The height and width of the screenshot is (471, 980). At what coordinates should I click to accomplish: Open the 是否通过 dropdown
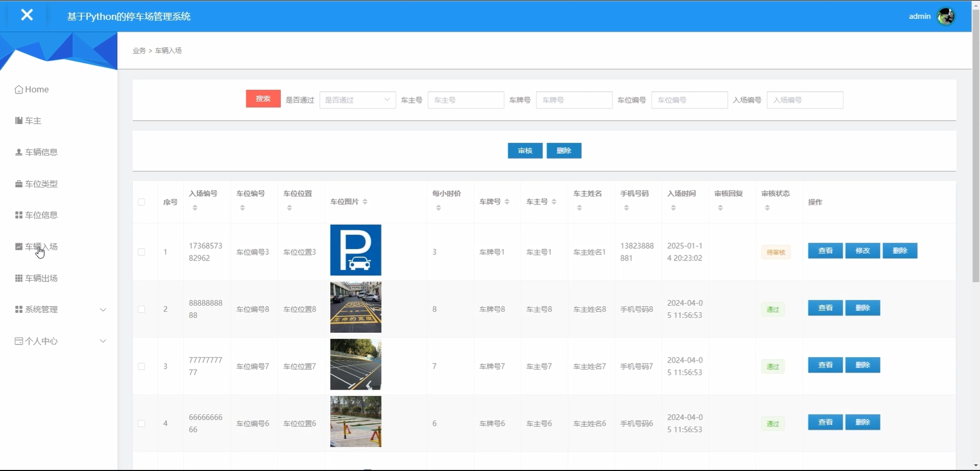tap(357, 100)
